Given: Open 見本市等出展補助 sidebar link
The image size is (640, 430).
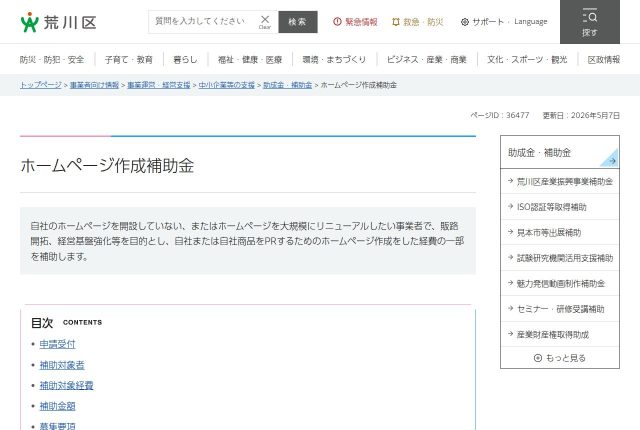Looking at the screenshot, I should click(x=560, y=233).
